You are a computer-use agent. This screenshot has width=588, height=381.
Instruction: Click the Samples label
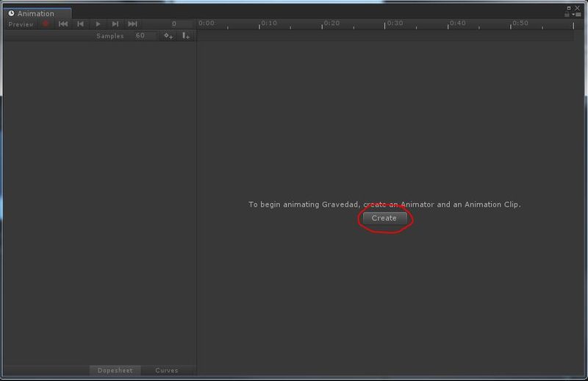click(110, 36)
